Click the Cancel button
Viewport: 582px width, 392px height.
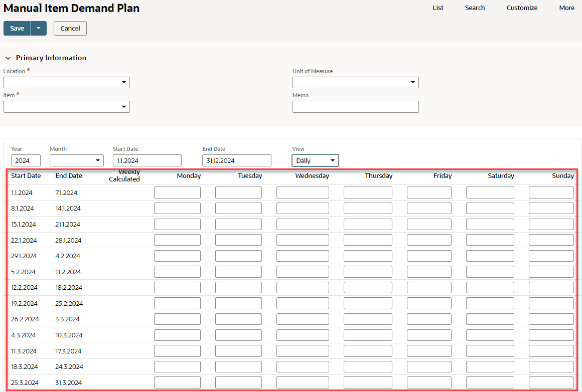coord(70,28)
